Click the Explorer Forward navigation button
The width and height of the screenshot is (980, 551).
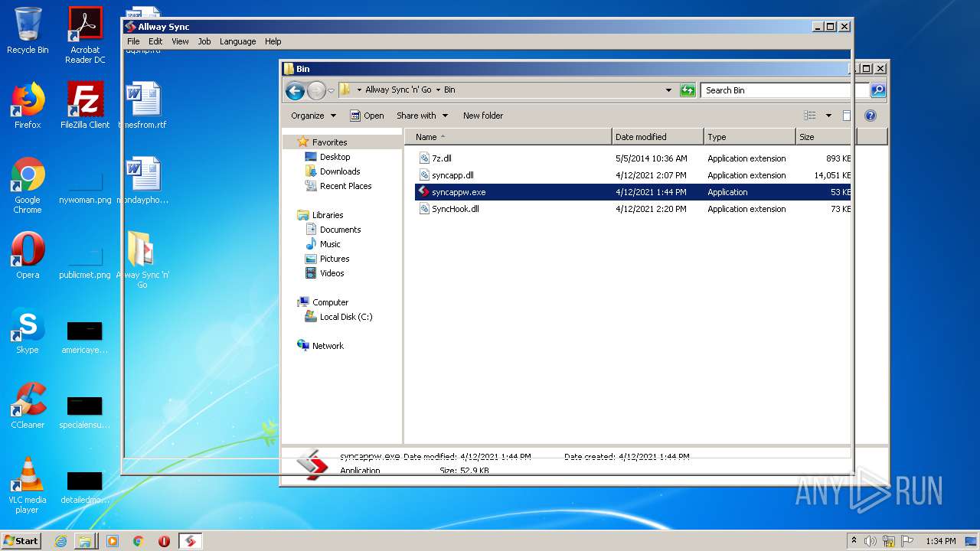point(316,90)
